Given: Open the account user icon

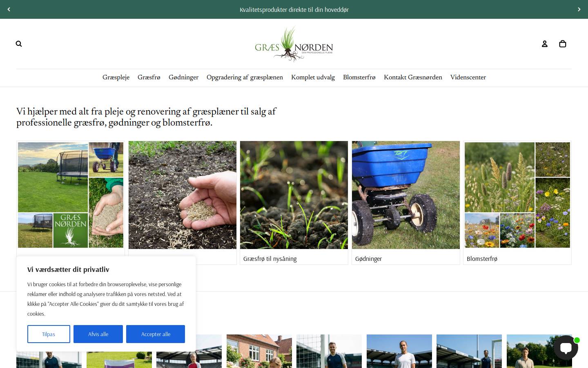Looking at the screenshot, I should (544, 44).
